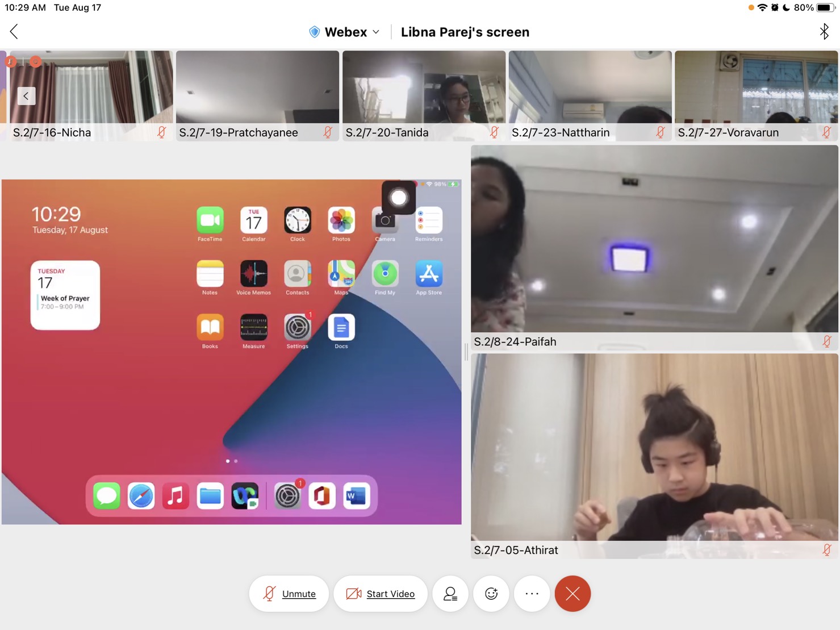Open Reminders app in shared screen
The image size is (840, 630).
coord(429,220)
